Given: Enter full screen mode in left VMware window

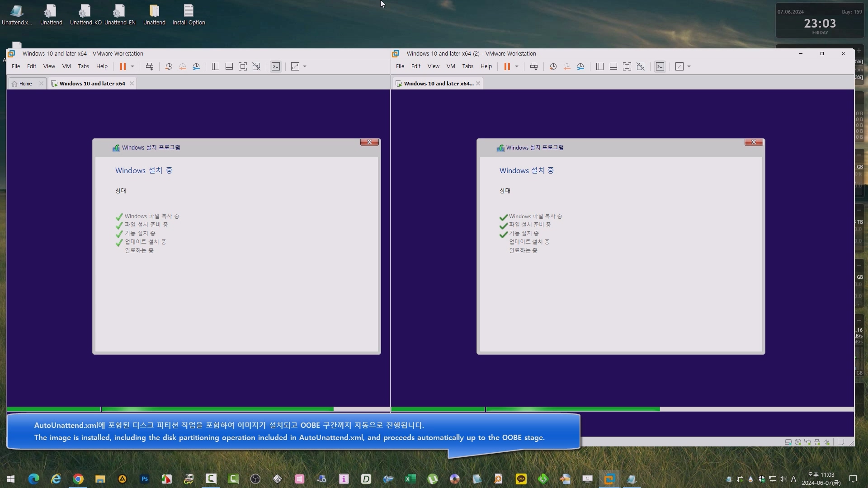Looking at the screenshot, I should pyautogui.click(x=243, y=66).
